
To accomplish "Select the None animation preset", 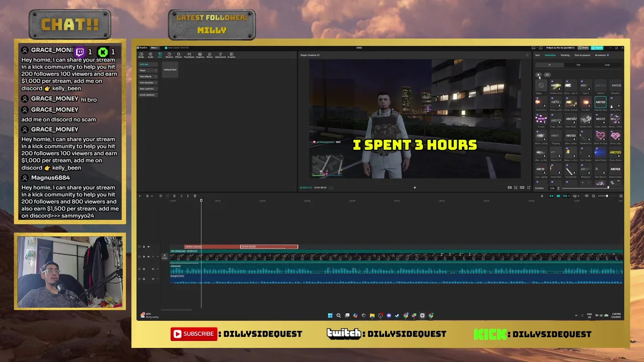I will point(541,85).
